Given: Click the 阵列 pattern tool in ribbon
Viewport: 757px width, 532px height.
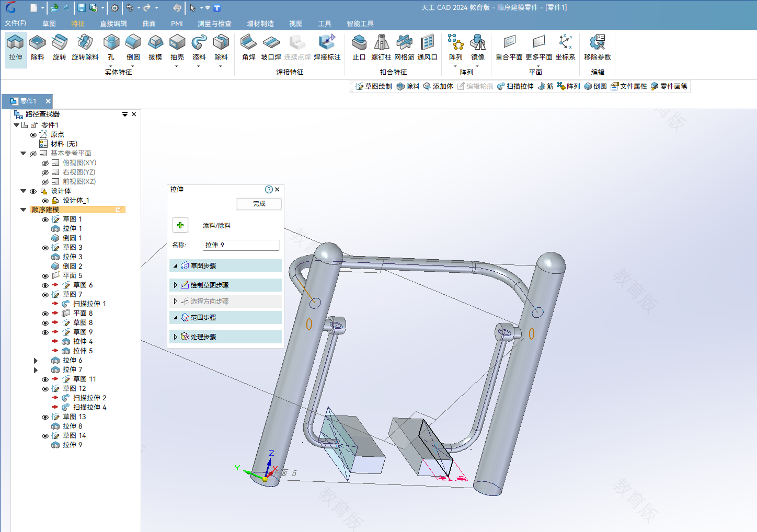Looking at the screenshot, I should point(456,48).
